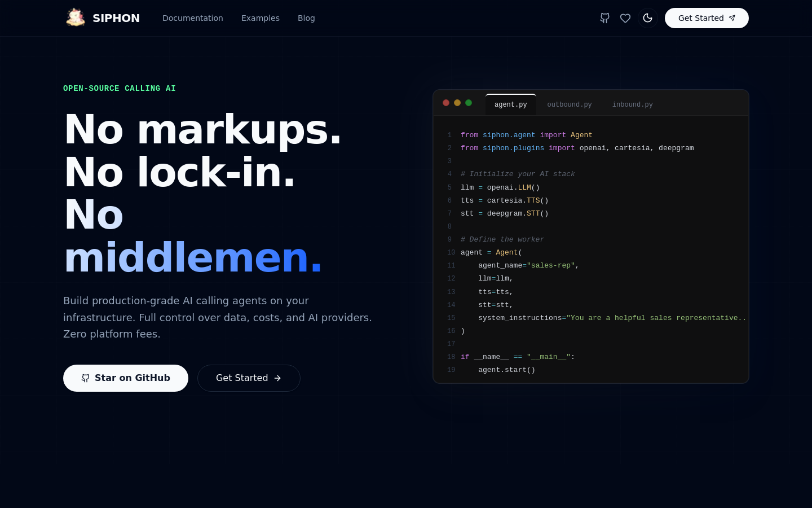Image resolution: width=812 pixels, height=508 pixels.
Task: Click 'if __name__ == "__main__"' line
Action: (518, 357)
